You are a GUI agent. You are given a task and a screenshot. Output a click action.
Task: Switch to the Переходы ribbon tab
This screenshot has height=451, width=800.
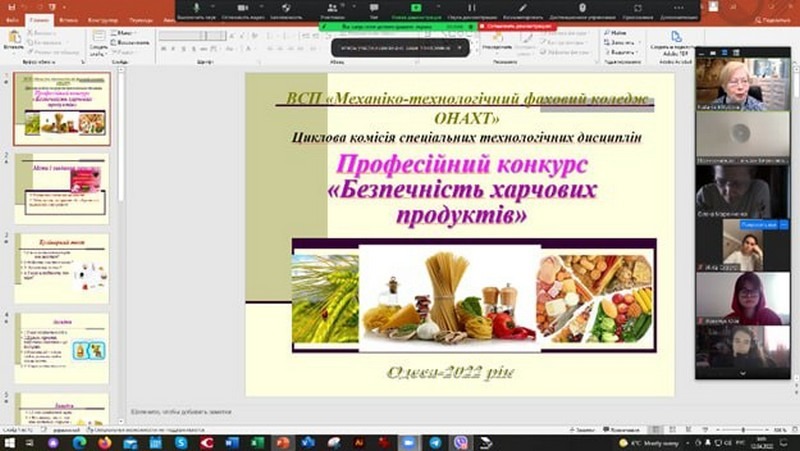click(x=141, y=20)
